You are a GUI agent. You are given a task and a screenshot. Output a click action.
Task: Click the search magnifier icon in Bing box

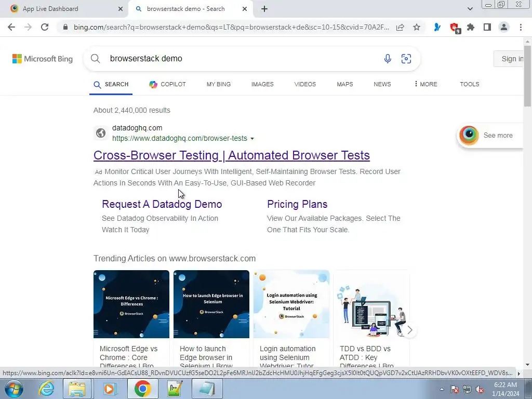[96, 58]
